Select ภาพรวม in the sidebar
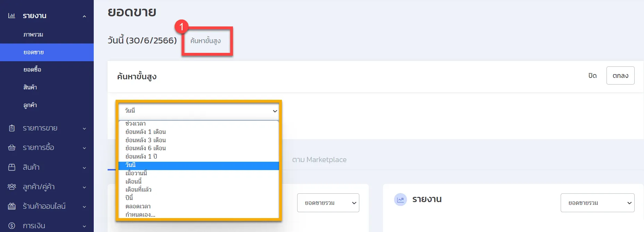644x232 pixels. 33,34
